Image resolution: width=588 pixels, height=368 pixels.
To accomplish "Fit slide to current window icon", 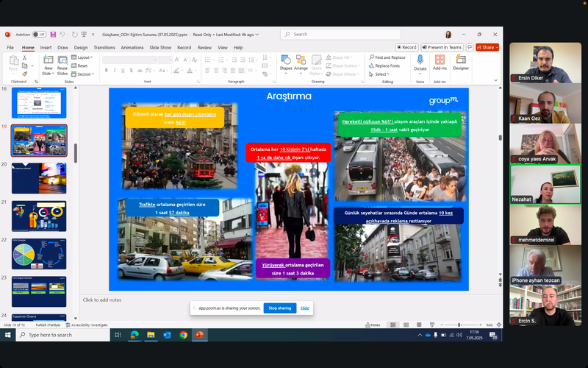I will pos(499,325).
